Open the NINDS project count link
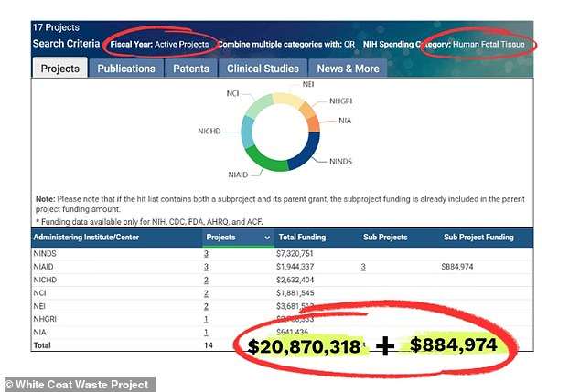The image size is (580, 392). (x=206, y=253)
